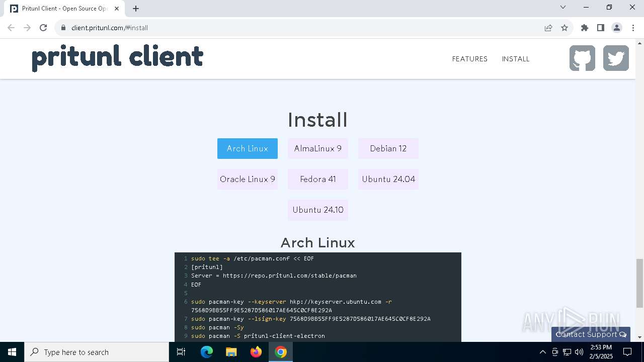Launch Microsoft Edge from taskbar

pyautogui.click(x=207, y=352)
